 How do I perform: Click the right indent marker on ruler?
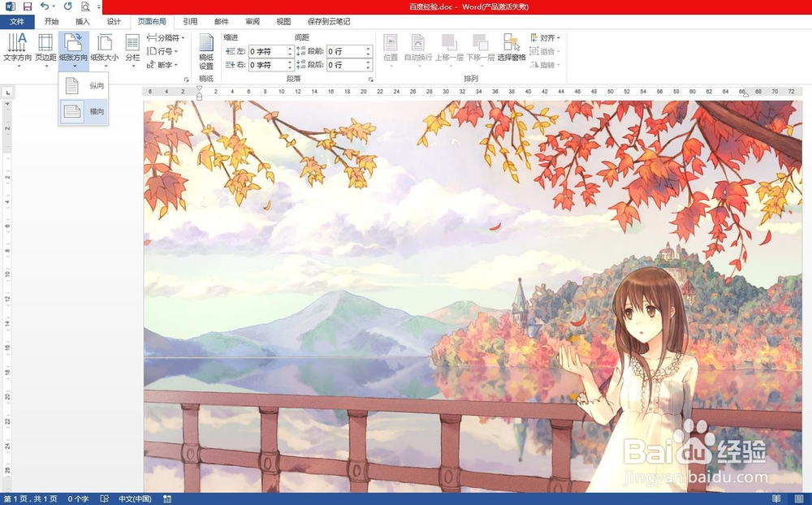(x=745, y=94)
